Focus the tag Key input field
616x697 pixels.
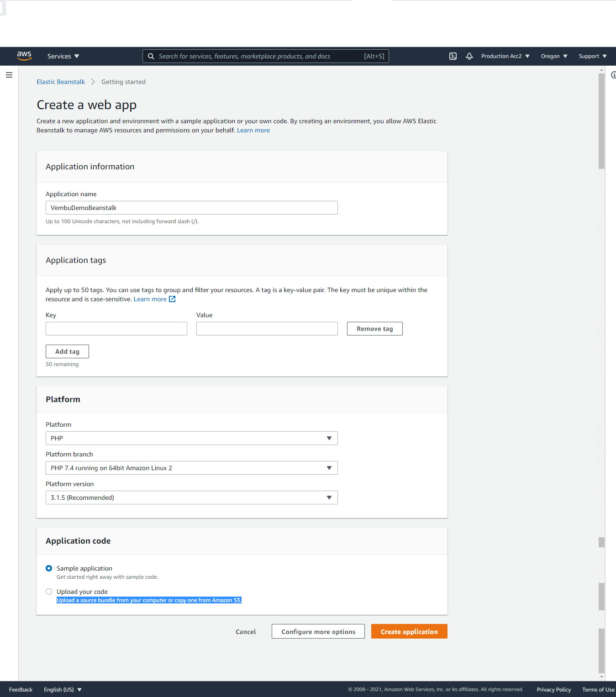click(x=116, y=329)
